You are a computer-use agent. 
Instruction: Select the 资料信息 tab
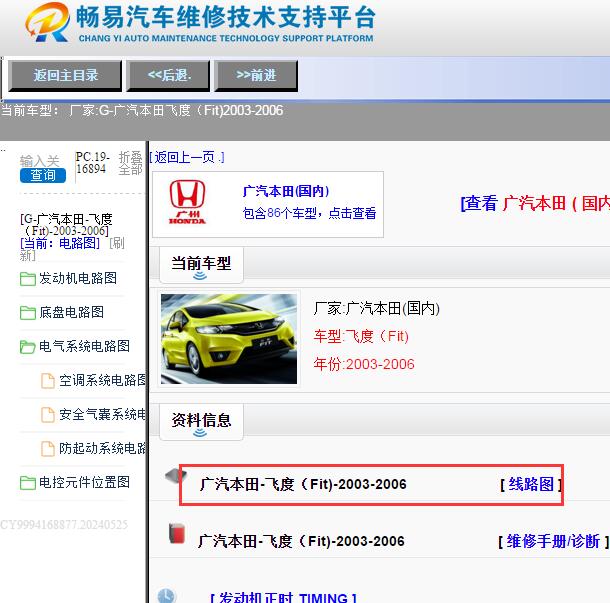click(x=202, y=422)
